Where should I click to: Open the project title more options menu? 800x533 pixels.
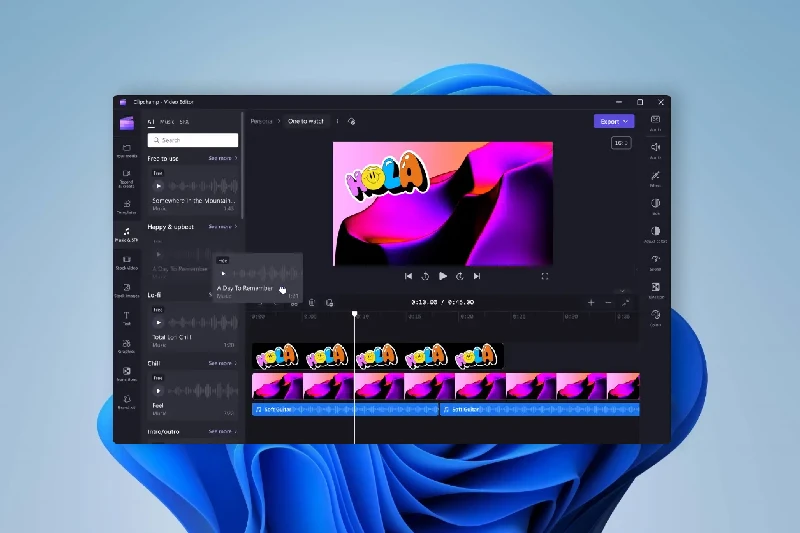pos(337,121)
